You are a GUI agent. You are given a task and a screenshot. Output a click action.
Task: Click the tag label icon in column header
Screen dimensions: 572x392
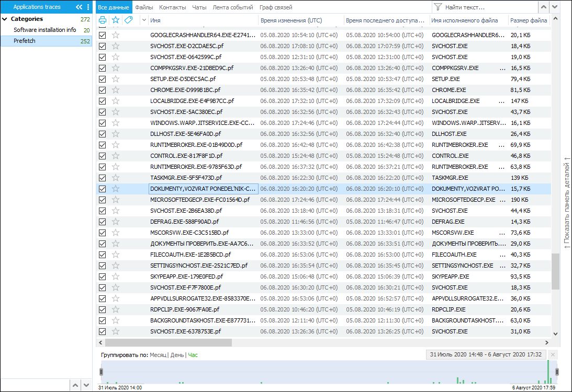[x=128, y=20]
